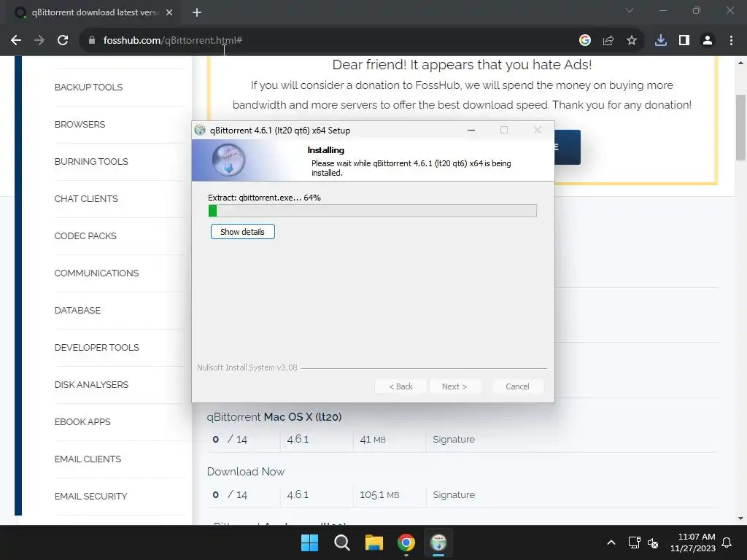Open CHAT CLIENTS category

coord(86,198)
